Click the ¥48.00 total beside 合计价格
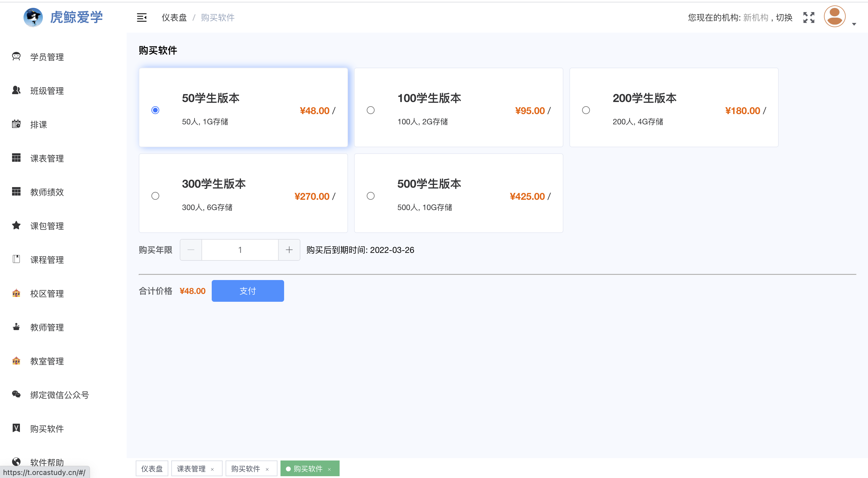 coord(192,291)
